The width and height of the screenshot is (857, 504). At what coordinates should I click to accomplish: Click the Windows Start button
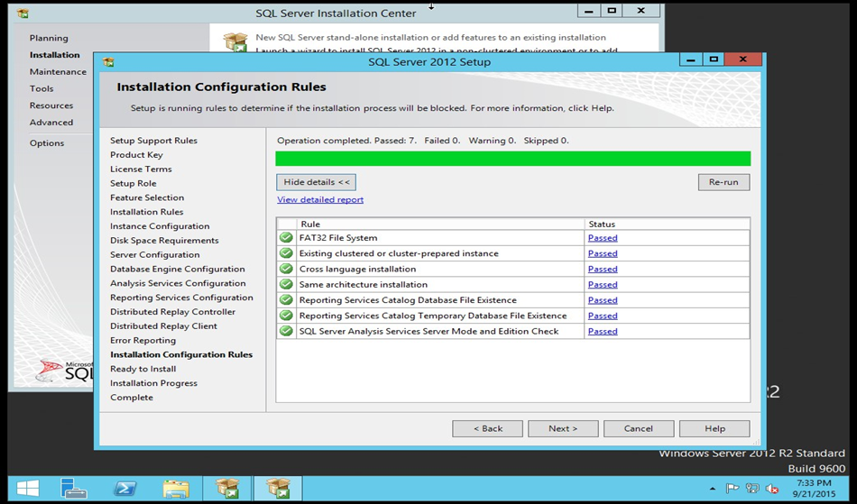[27, 489]
